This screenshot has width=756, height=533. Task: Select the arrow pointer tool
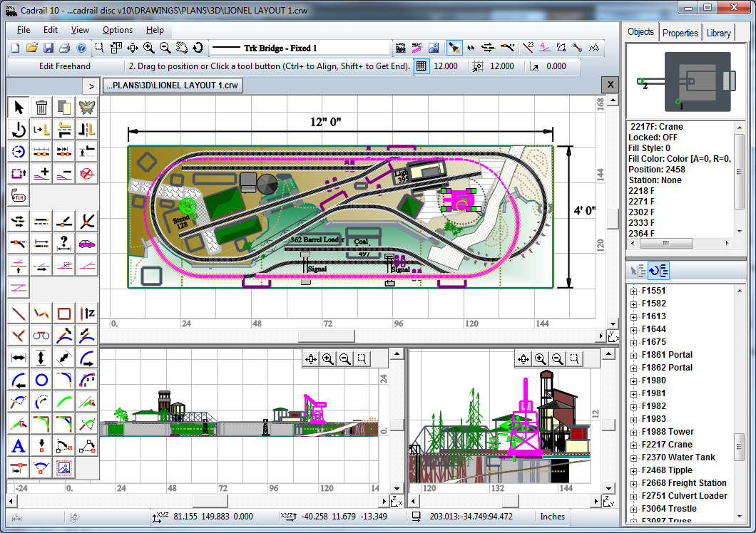coord(19,107)
